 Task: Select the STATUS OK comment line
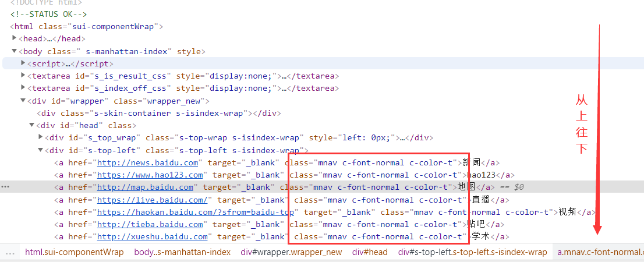pyautogui.click(x=48, y=15)
